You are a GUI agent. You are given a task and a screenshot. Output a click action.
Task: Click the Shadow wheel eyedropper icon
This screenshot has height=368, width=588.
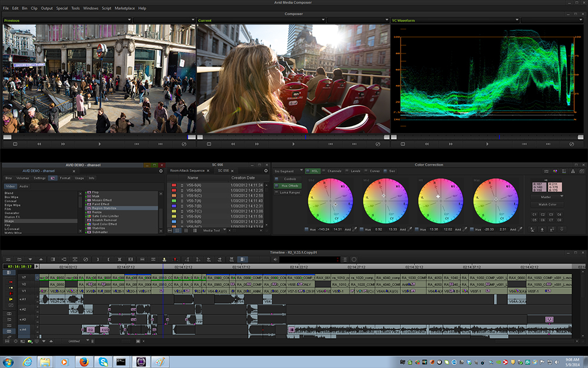355,229
